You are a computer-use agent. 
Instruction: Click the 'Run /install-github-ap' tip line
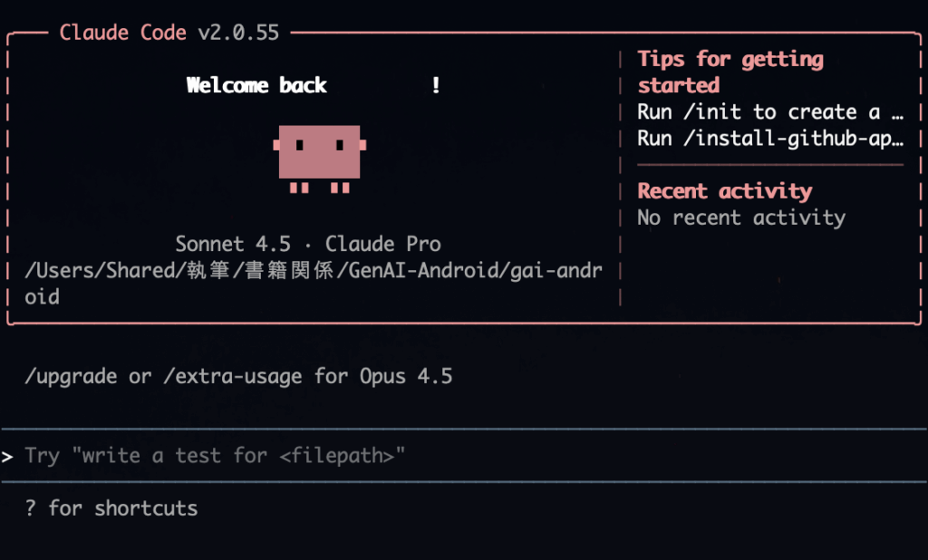tap(770, 139)
